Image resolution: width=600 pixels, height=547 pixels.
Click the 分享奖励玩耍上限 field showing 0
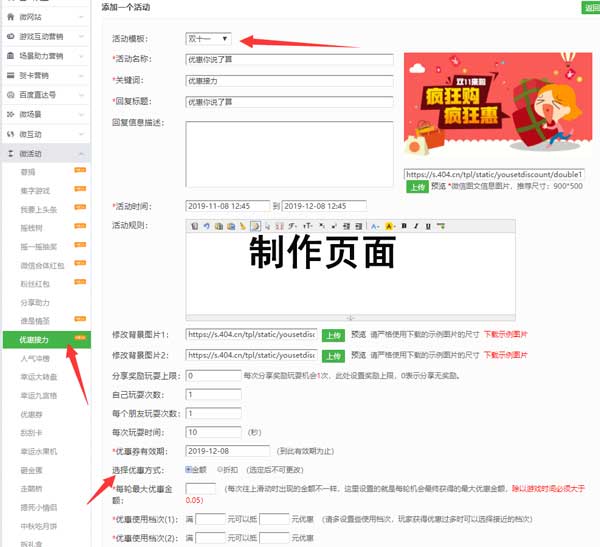point(214,376)
